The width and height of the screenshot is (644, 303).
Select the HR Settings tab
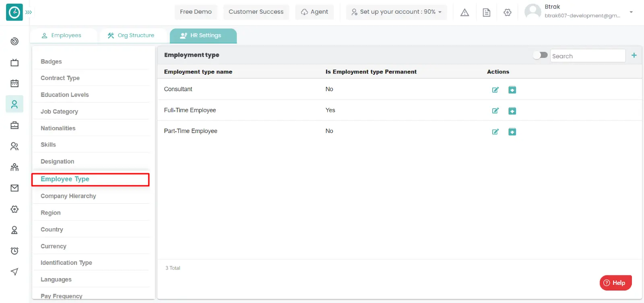click(203, 35)
